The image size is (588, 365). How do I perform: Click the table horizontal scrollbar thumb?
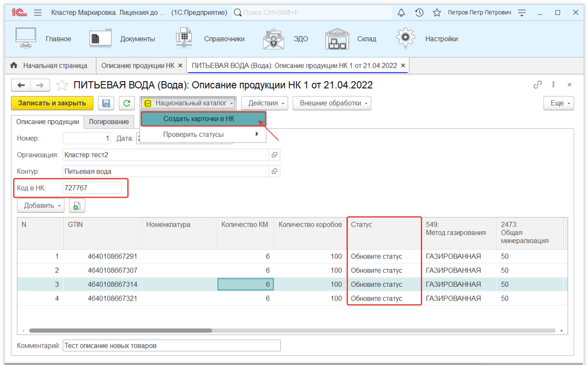coord(121,331)
